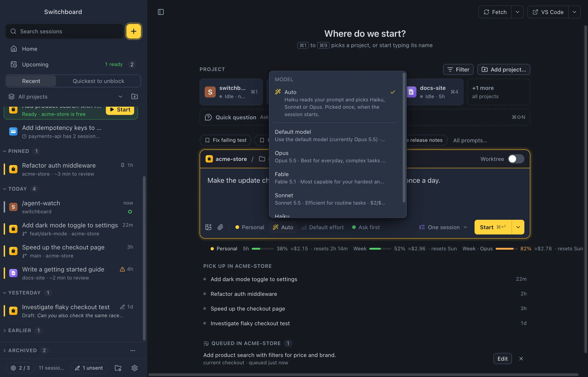Switch to Recent sort tab
The width and height of the screenshot is (588, 377).
pos(31,81)
